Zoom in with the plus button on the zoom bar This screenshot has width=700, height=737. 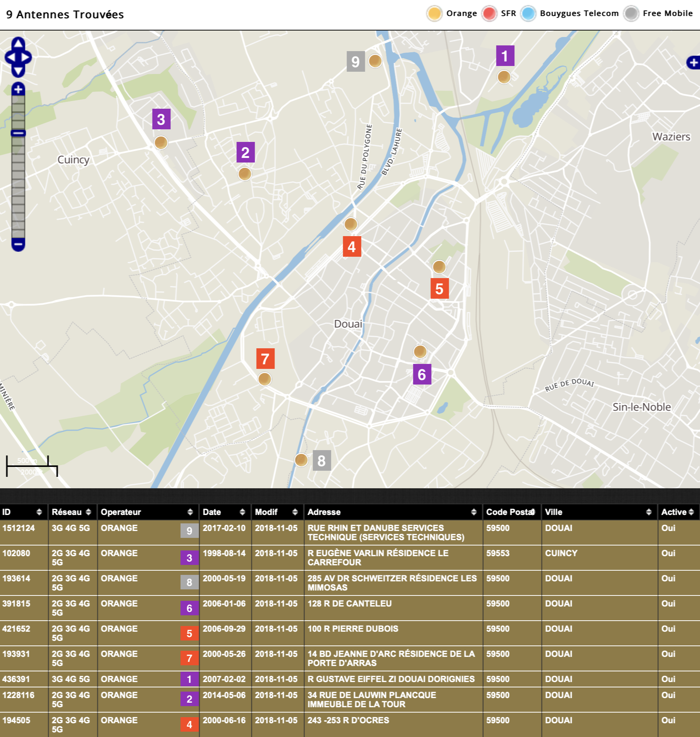[18, 89]
